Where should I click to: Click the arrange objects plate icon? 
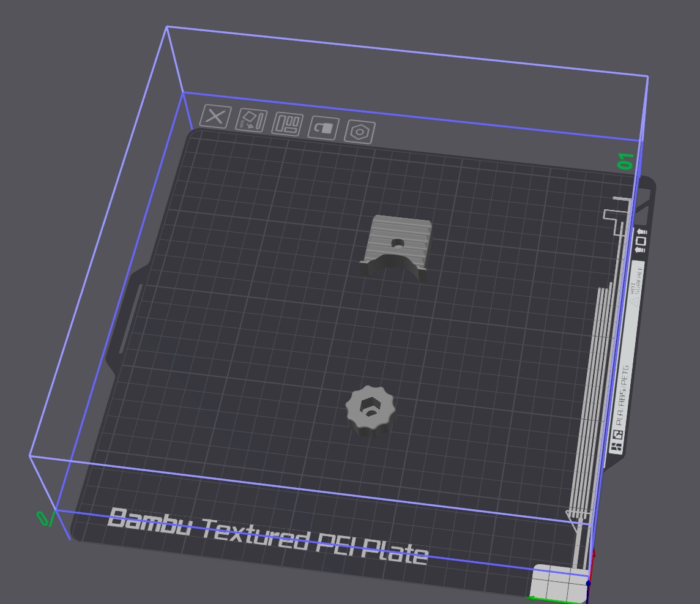(x=287, y=124)
